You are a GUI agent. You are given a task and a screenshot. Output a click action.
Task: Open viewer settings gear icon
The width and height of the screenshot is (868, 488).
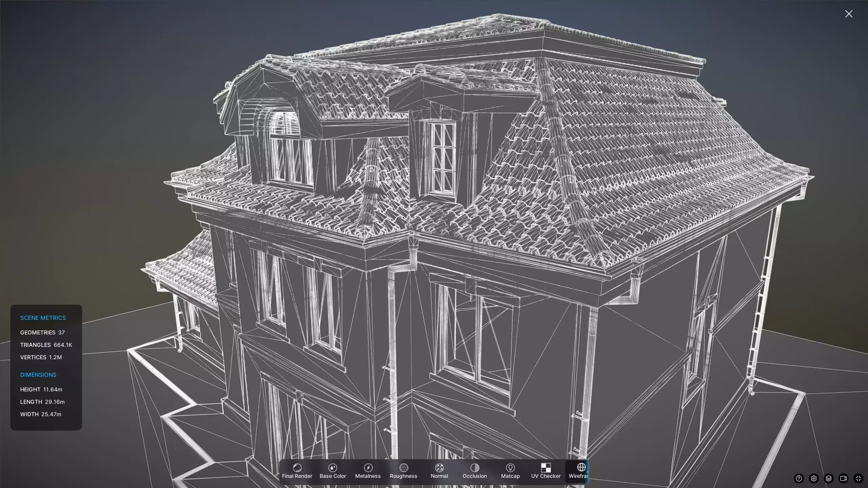pyautogui.click(x=814, y=478)
